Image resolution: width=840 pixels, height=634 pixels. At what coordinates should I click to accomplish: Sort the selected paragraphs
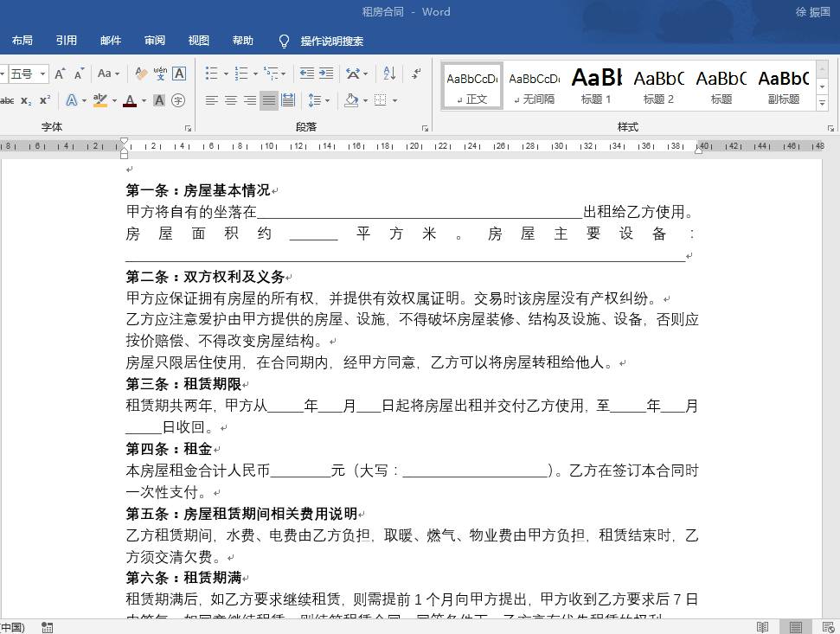[x=389, y=74]
